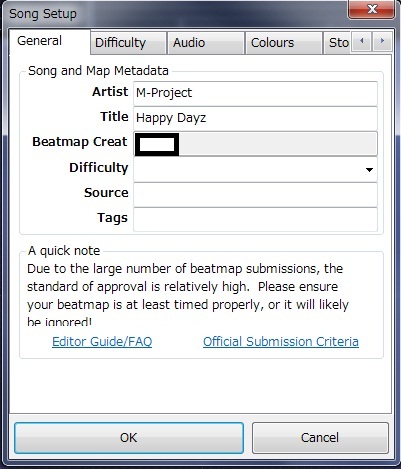Dismiss the dialog using the Cancel button

tap(320, 438)
